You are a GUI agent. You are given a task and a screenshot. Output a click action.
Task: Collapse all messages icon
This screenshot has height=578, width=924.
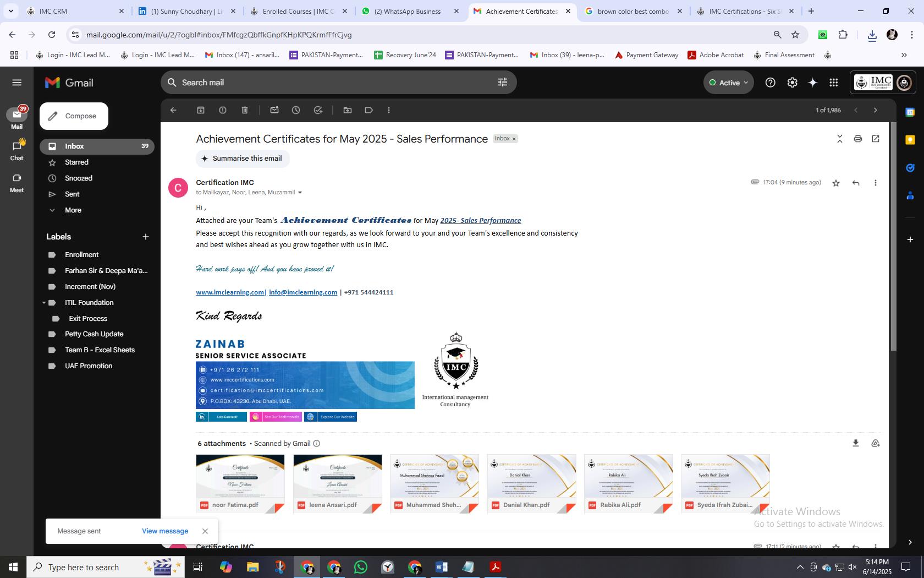pos(840,139)
